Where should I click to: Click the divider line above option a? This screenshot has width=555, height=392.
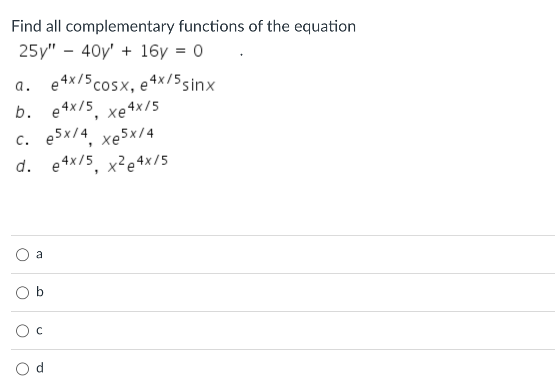[277, 235]
